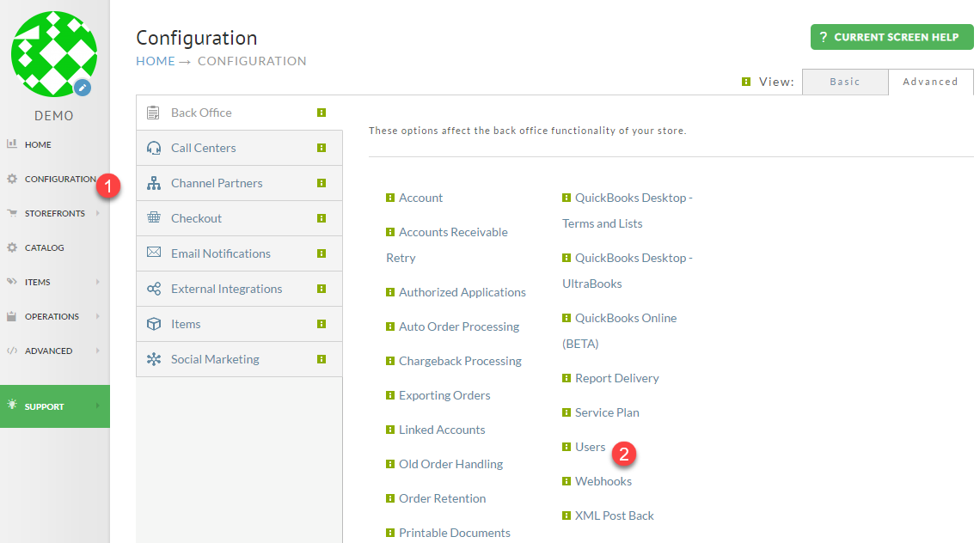Click the edit pencil on logo
The height and width of the screenshot is (543, 980).
[x=83, y=88]
